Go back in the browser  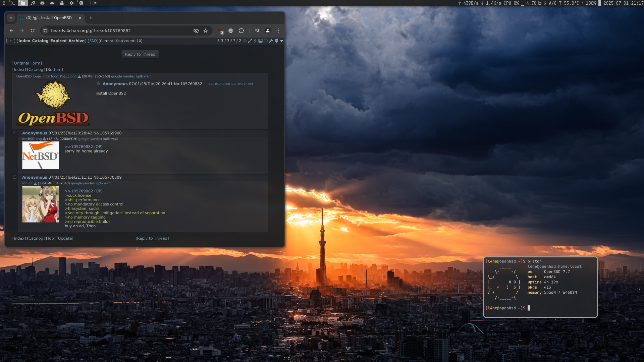click(11, 31)
